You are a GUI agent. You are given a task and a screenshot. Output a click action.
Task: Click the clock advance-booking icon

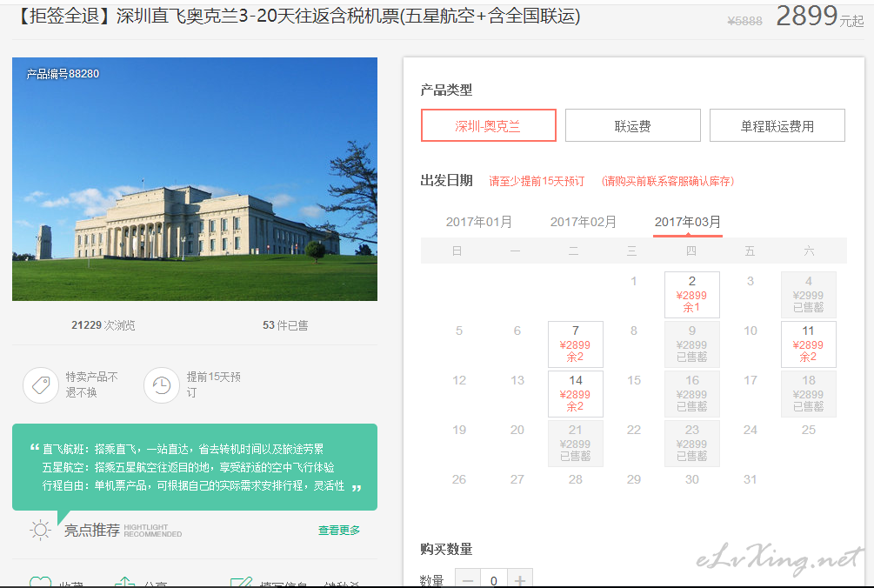pos(162,384)
